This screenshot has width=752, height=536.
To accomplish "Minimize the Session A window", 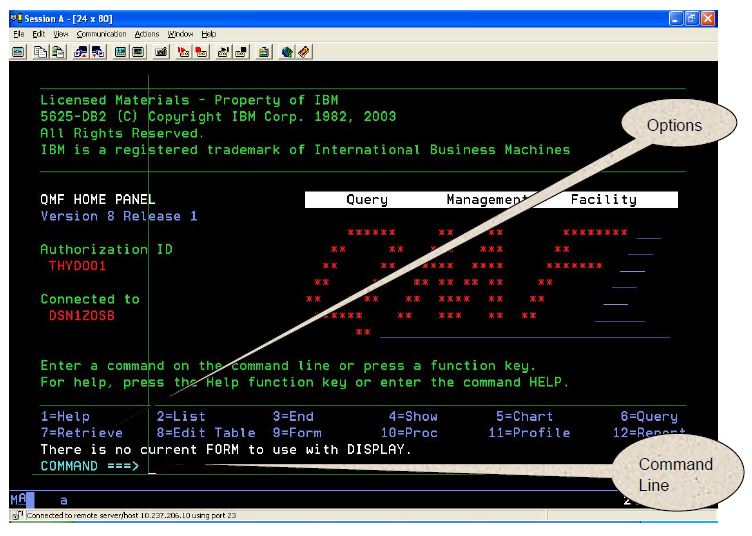I will tap(676, 19).
